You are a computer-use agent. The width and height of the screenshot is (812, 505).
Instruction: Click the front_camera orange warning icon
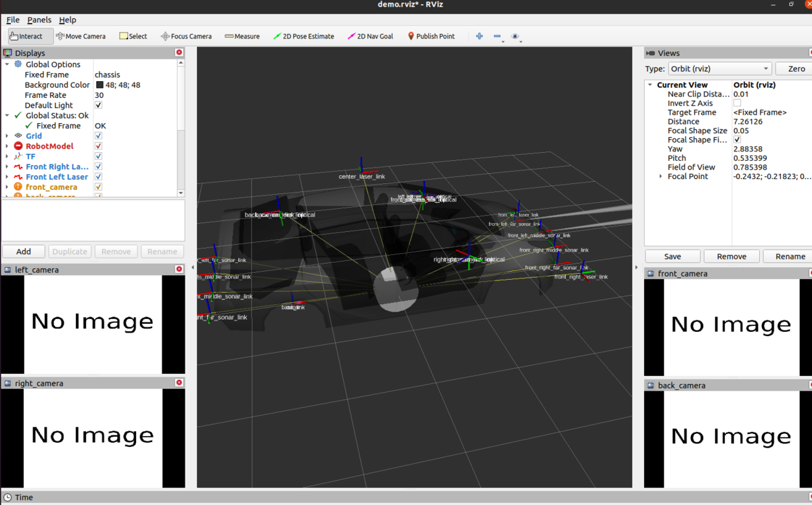coord(18,187)
